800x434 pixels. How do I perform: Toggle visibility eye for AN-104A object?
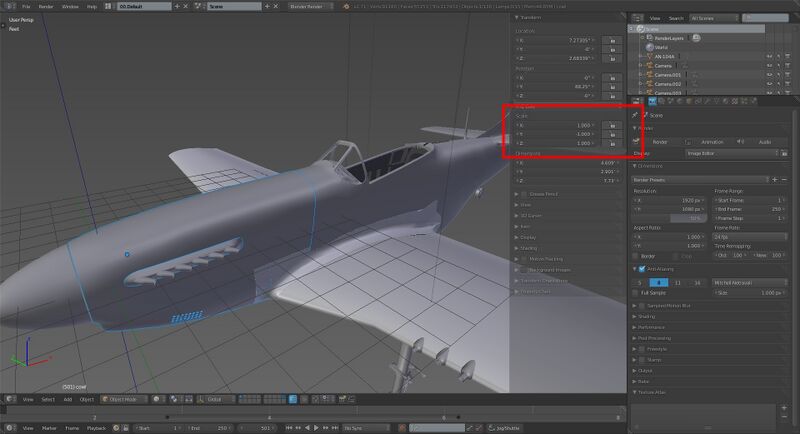[x=769, y=57]
